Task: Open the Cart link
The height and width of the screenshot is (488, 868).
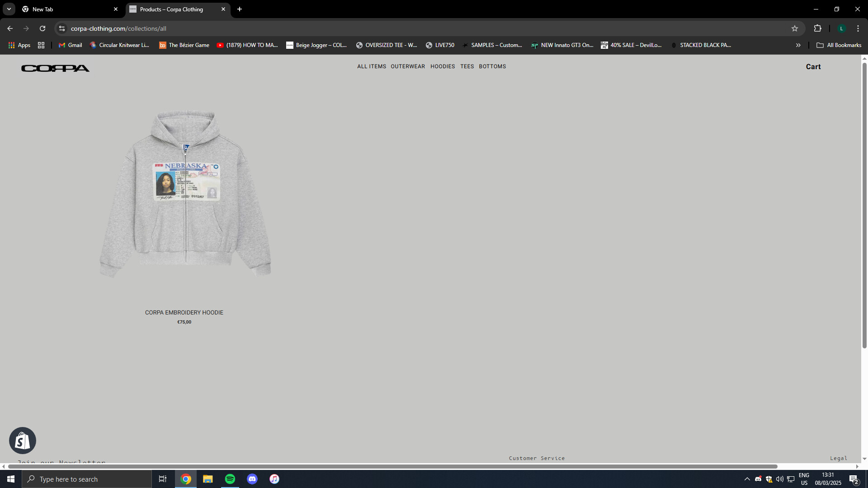Action: (813, 66)
